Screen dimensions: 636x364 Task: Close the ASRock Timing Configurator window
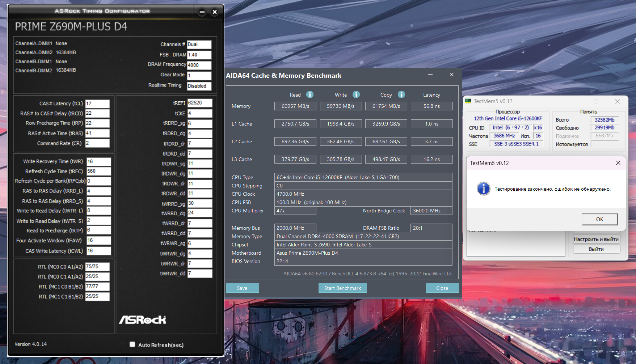(x=215, y=12)
